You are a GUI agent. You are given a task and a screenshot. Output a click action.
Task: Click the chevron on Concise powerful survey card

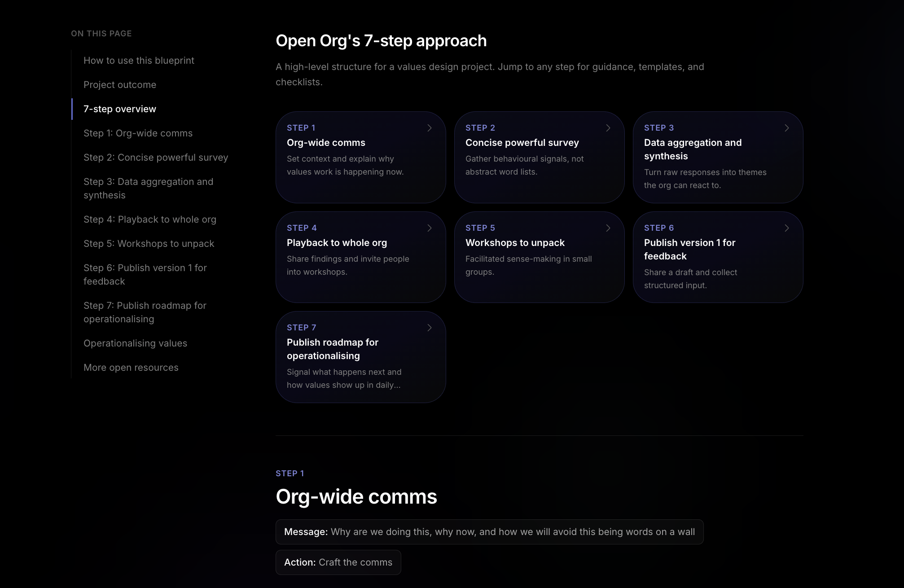(608, 128)
